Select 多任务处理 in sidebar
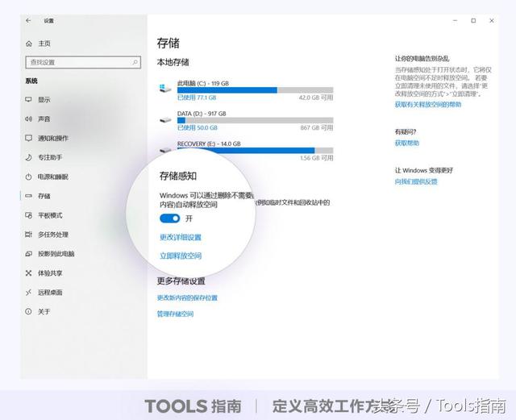The height and width of the screenshot is (420, 516). pyautogui.click(x=53, y=235)
